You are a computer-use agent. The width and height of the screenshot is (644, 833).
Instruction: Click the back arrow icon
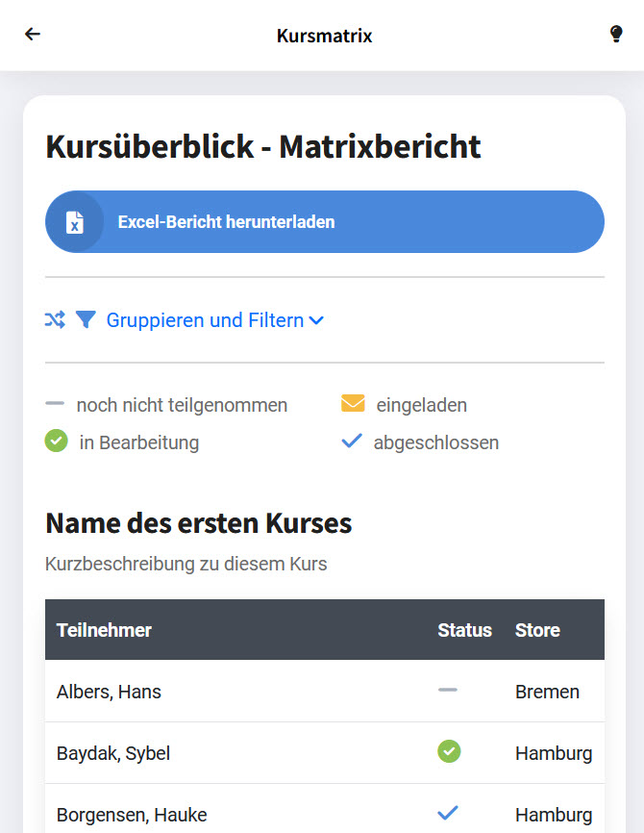(33, 35)
